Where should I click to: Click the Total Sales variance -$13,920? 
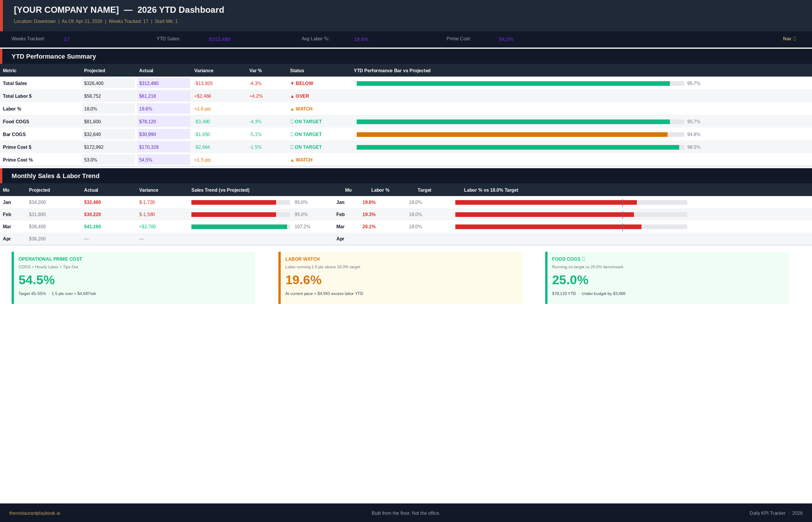pos(204,84)
